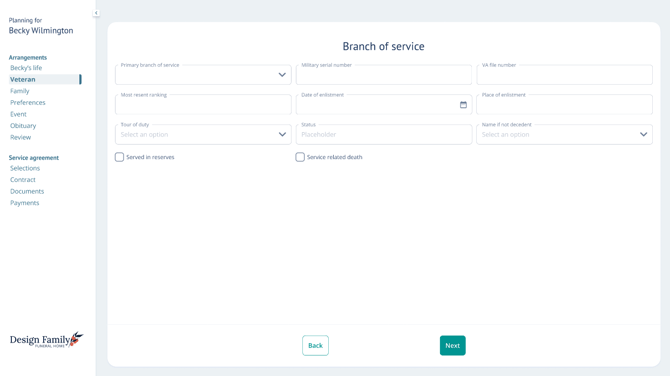
Task: Open the Documents page
Action: pyautogui.click(x=27, y=191)
